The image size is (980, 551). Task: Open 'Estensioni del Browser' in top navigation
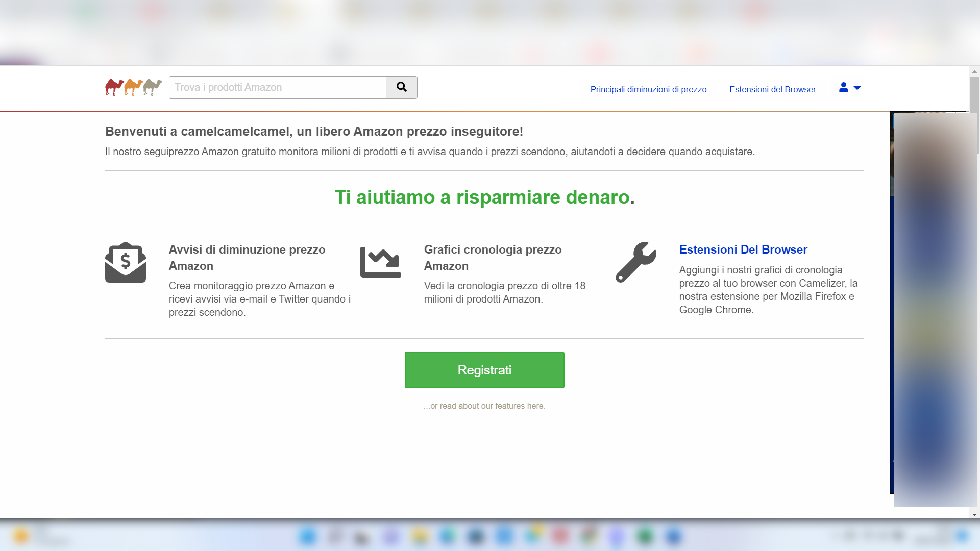(772, 89)
